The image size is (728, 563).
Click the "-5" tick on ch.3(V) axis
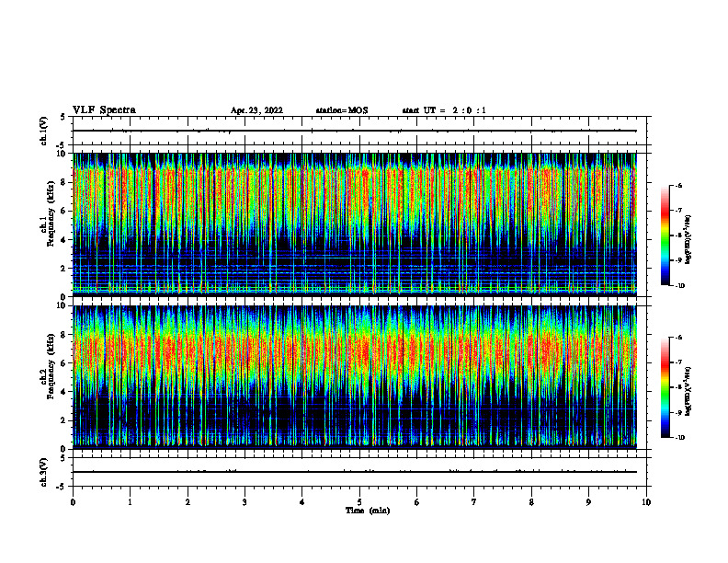click(x=62, y=487)
